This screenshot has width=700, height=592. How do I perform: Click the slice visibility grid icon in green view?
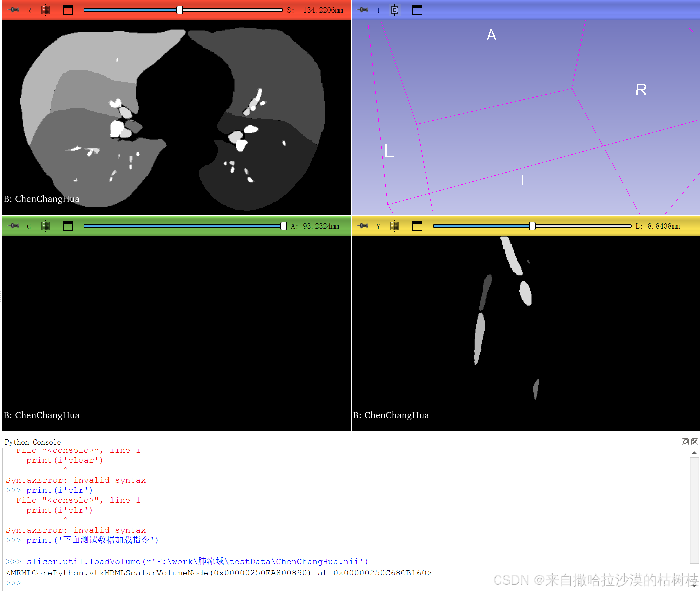[46, 226]
